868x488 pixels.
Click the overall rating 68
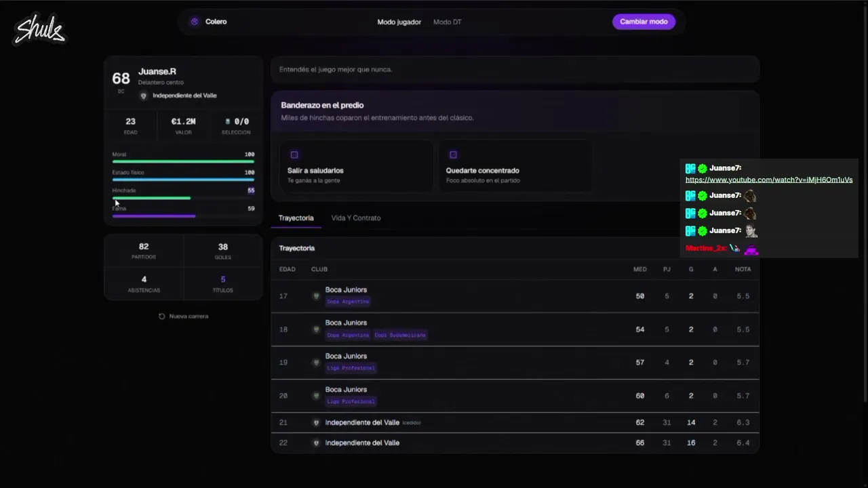121,79
